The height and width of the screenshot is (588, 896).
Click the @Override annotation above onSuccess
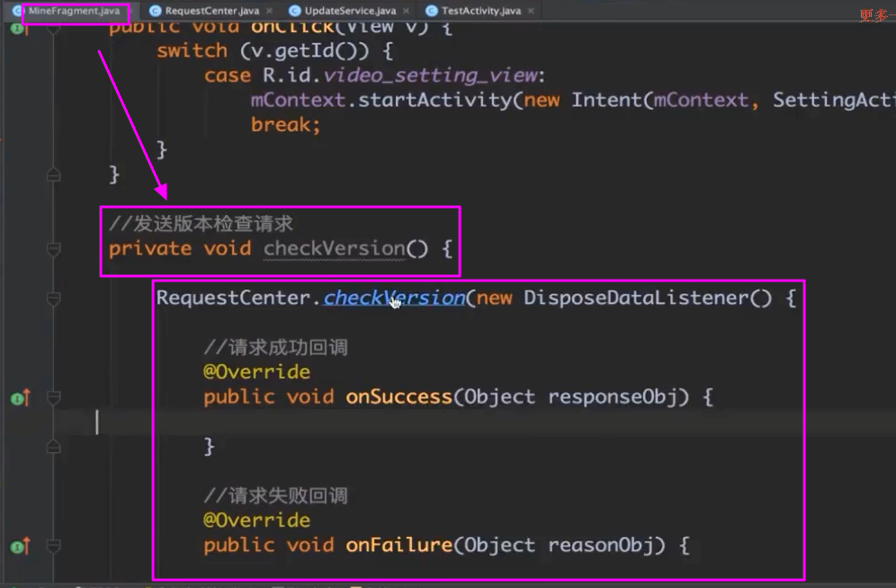[x=256, y=372]
